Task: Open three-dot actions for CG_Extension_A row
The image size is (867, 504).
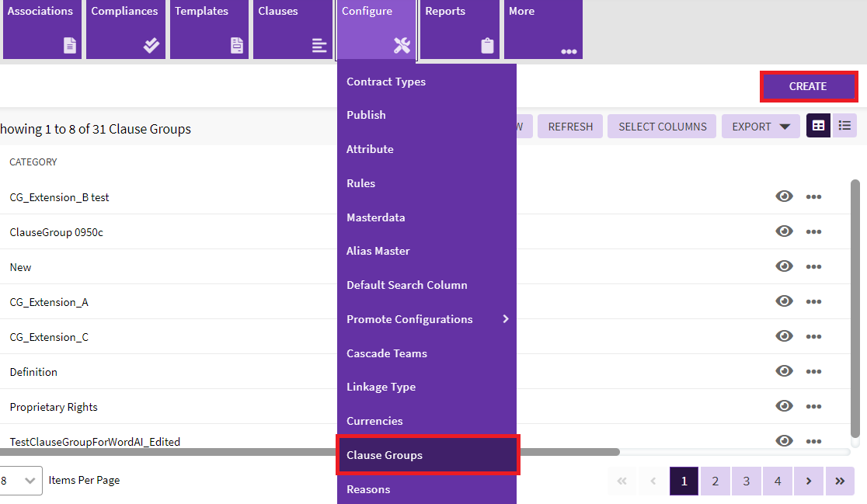Action: (x=813, y=302)
